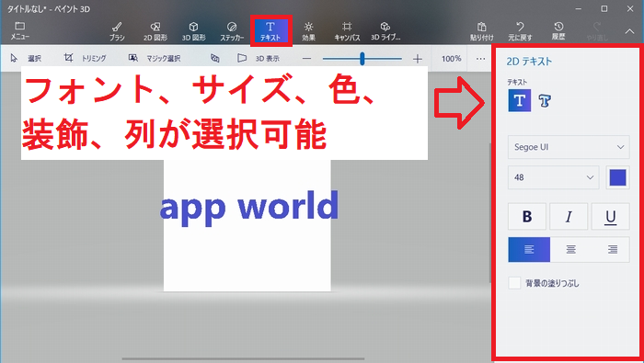Viewport: 644px width, 363px height.
Task: Center-align the text
Action: [x=571, y=249]
